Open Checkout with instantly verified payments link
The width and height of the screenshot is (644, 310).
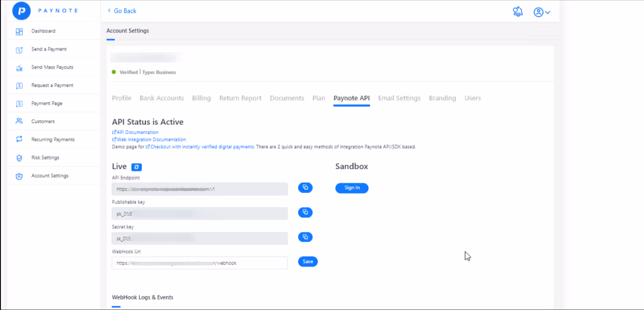point(200,147)
